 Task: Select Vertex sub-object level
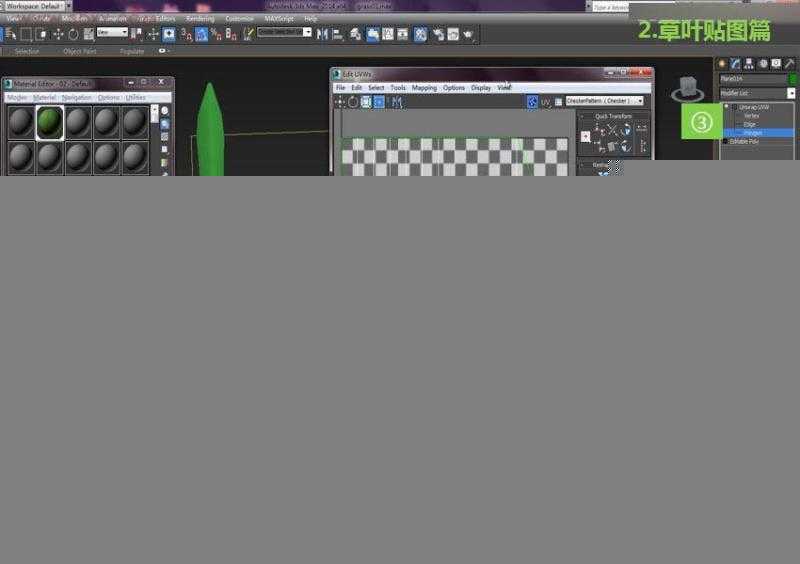752,116
